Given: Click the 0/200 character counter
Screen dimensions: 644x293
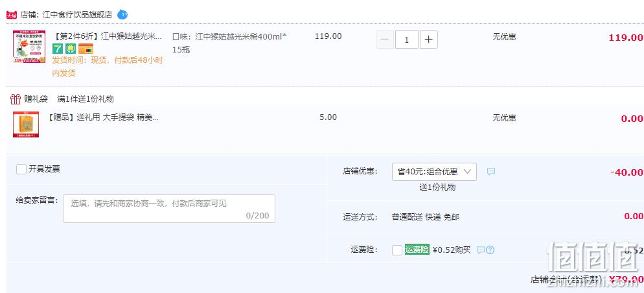Looking at the screenshot, I should (x=257, y=215).
